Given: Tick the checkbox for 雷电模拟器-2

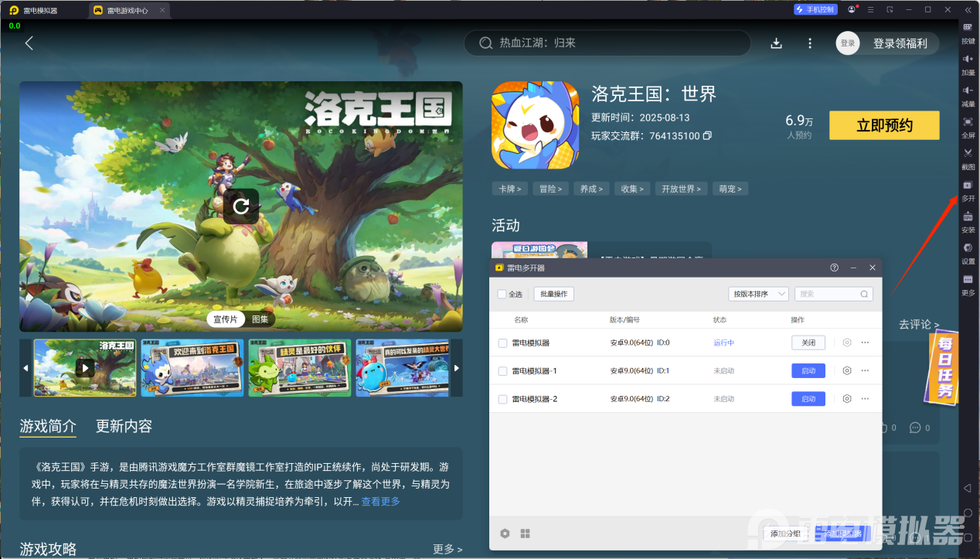Looking at the screenshot, I should [502, 400].
